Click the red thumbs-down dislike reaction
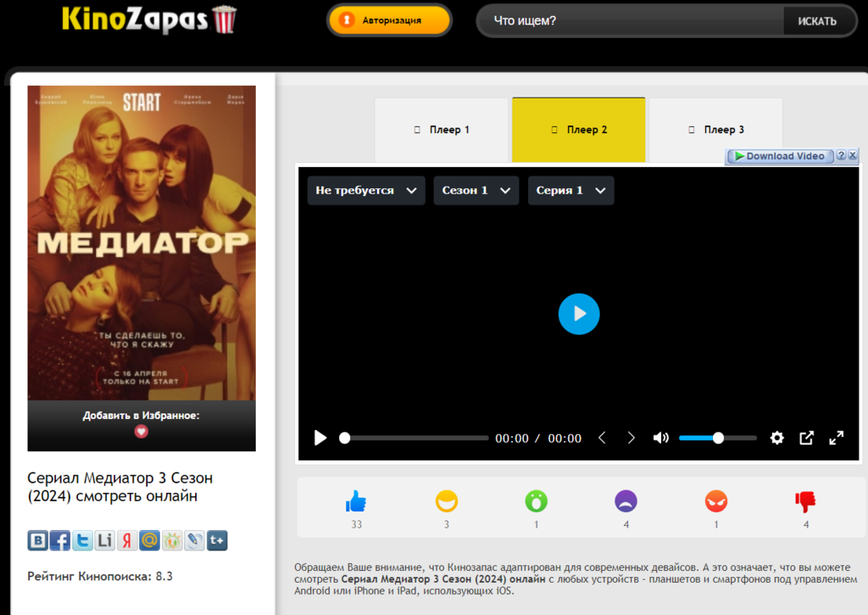The width and height of the screenshot is (868, 615). (x=805, y=502)
